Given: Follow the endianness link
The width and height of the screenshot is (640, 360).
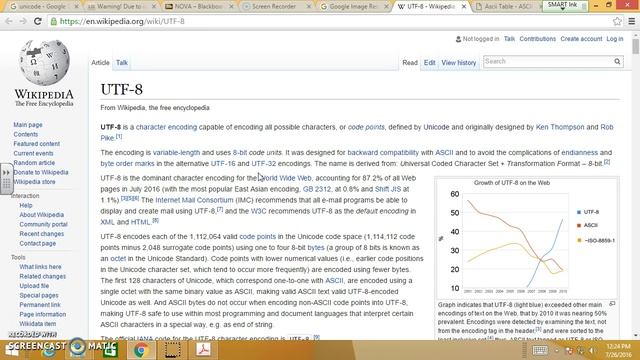Looking at the screenshot, I should coord(579,152).
